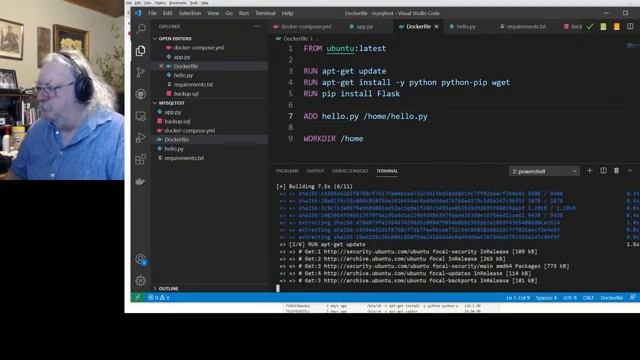The width and height of the screenshot is (640, 360).
Task: Open hello.py under MYSQLTEST folder
Action: (x=174, y=149)
